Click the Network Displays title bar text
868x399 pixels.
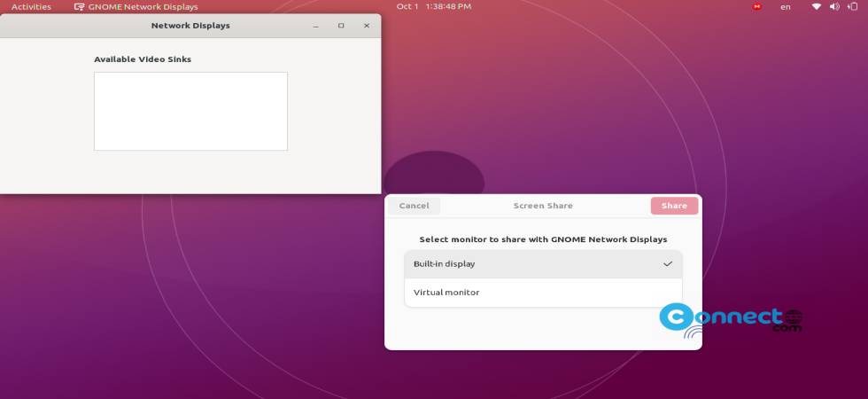coord(190,26)
